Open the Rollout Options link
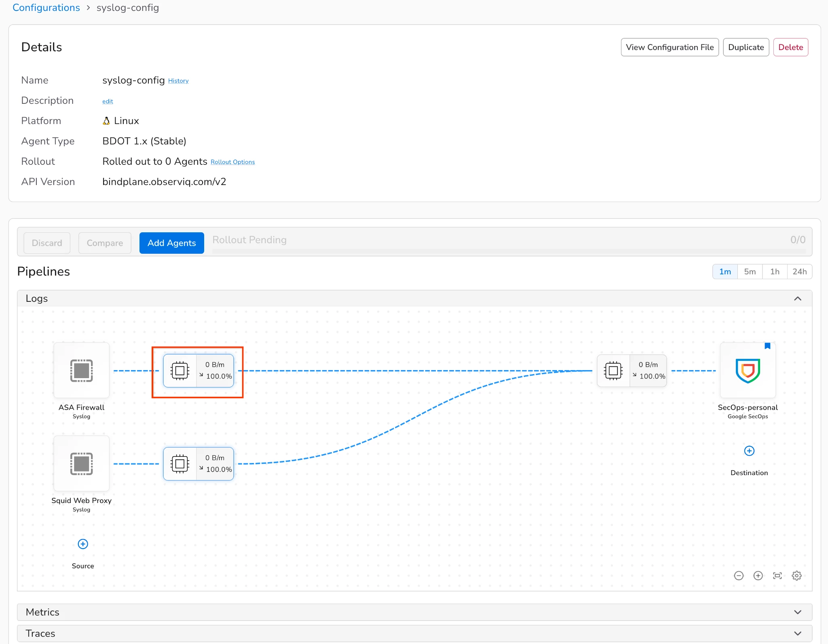 coord(232,162)
